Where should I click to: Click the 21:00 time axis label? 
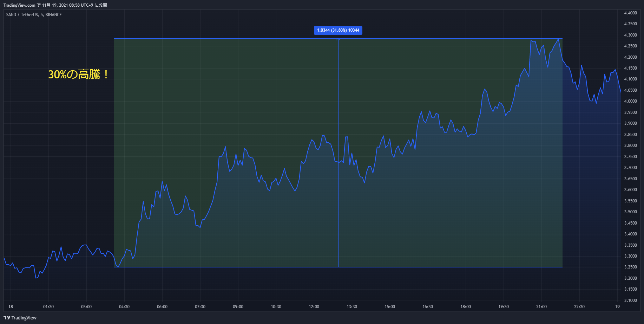point(541,307)
